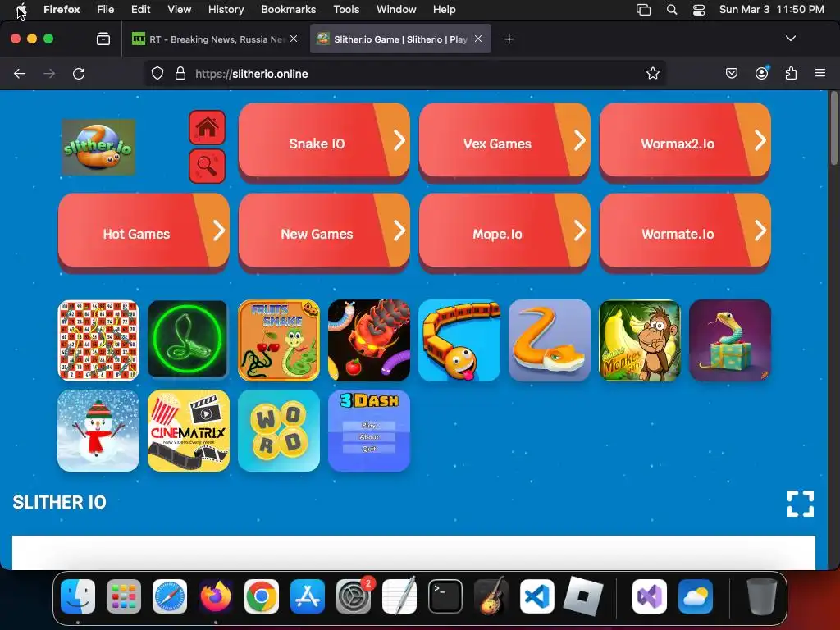Open the App Store dock icon

[x=308, y=596]
